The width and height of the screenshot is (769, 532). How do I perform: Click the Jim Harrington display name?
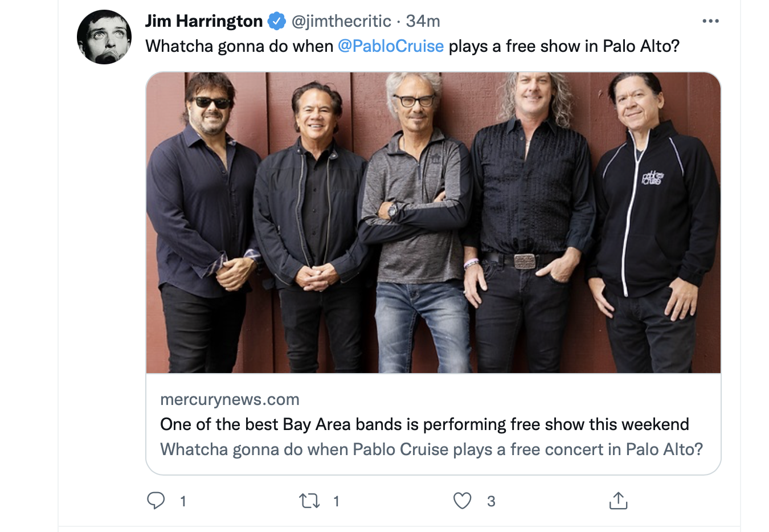tap(203, 21)
